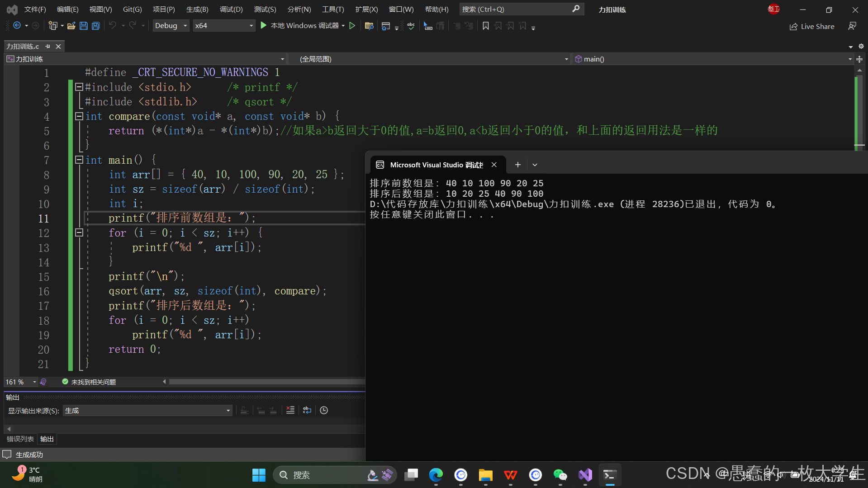This screenshot has height=488, width=868.
Task: Open Live Share
Action: click(812, 27)
